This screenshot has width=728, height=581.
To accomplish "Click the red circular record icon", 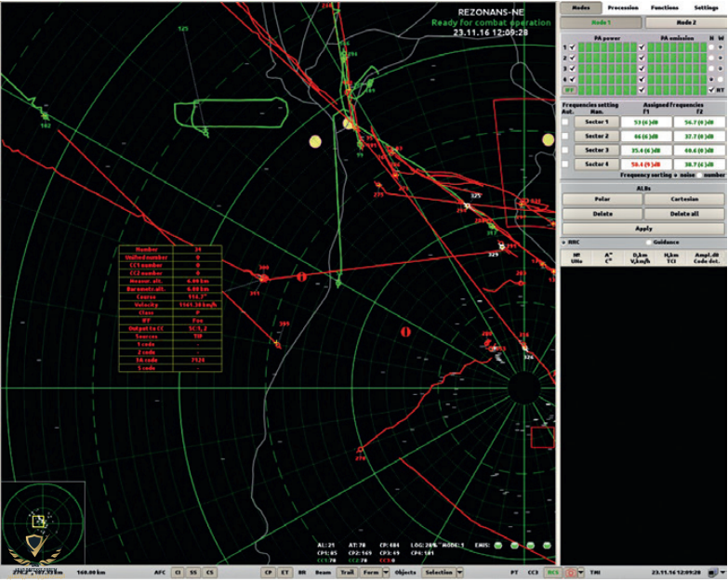I will point(571,573).
